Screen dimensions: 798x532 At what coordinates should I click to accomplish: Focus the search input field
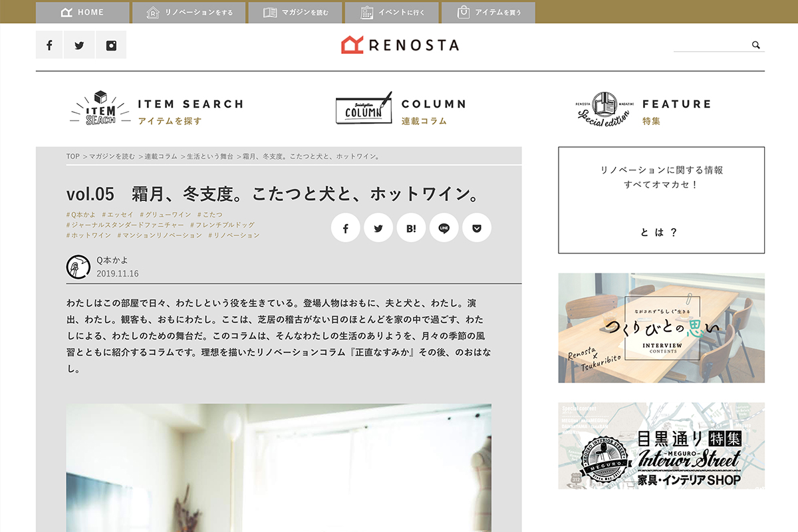point(711,45)
